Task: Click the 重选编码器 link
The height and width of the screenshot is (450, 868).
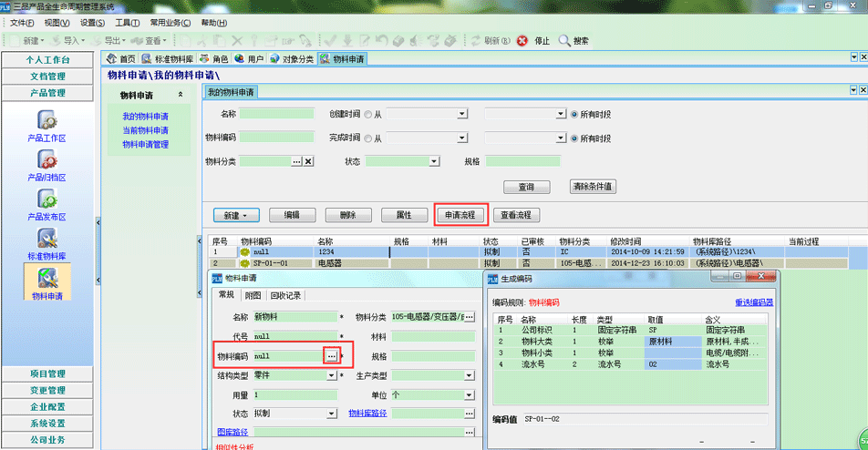Action: click(x=754, y=302)
